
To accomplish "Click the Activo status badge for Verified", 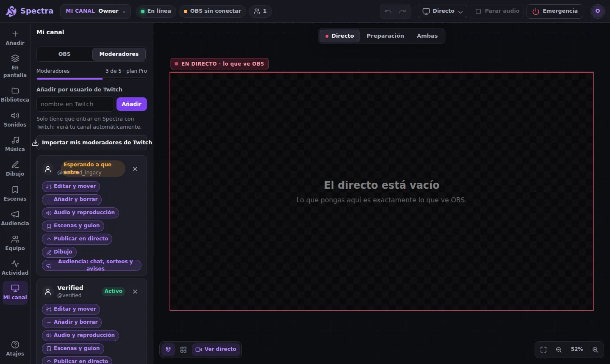I will pyautogui.click(x=114, y=291).
